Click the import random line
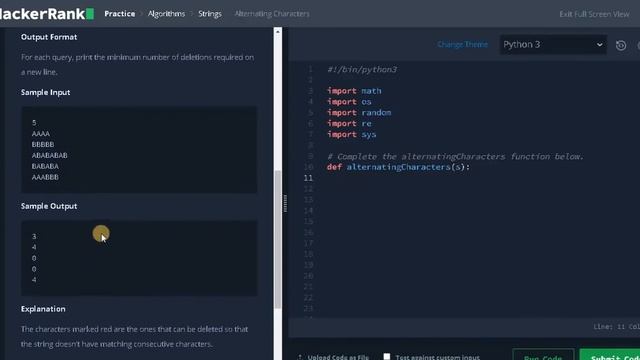The height and width of the screenshot is (360, 640). click(359, 113)
